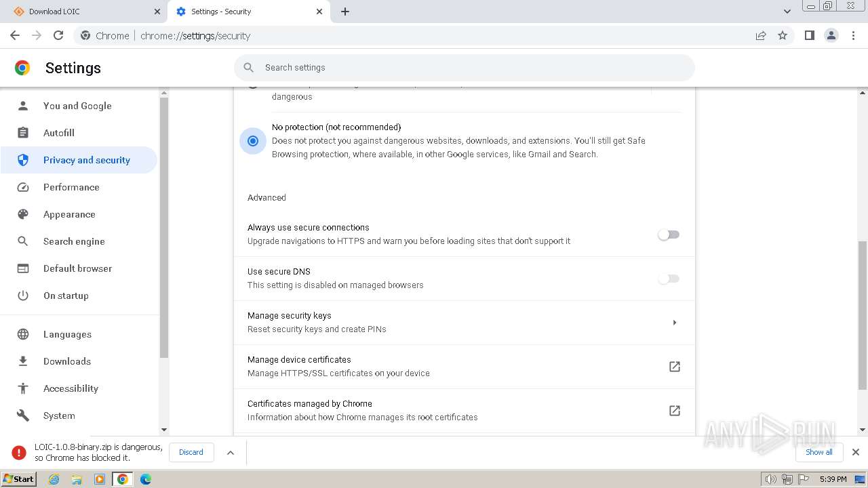Image resolution: width=868 pixels, height=488 pixels.
Task: Open the tab search dropdown arrow
Action: pyautogui.click(x=787, y=12)
